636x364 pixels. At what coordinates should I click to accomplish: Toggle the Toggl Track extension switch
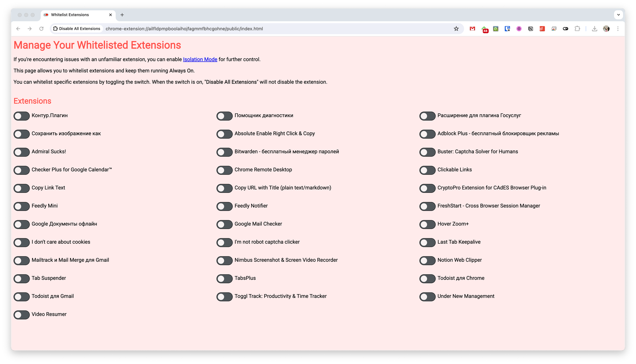225,296
